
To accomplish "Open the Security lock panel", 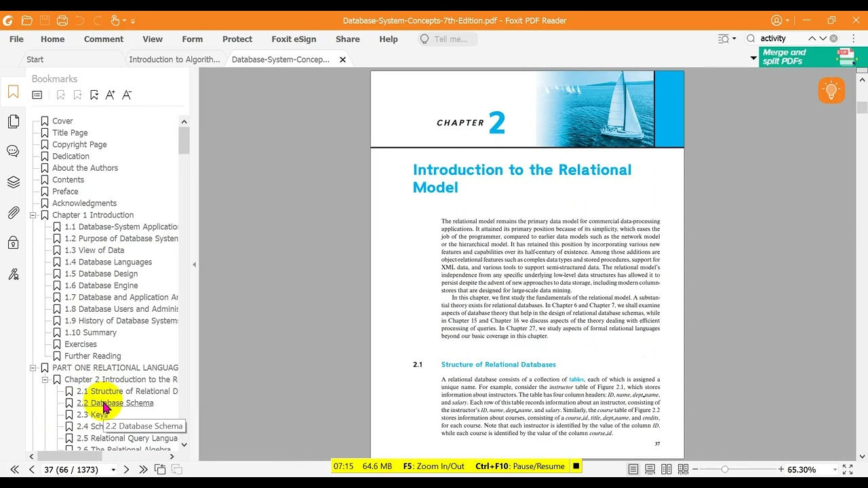I will [x=13, y=243].
